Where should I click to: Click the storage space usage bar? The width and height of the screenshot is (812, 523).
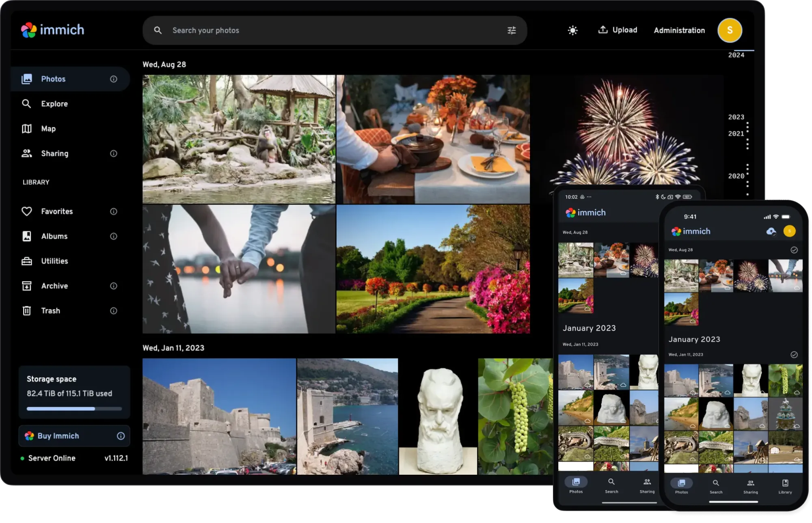click(x=74, y=409)
